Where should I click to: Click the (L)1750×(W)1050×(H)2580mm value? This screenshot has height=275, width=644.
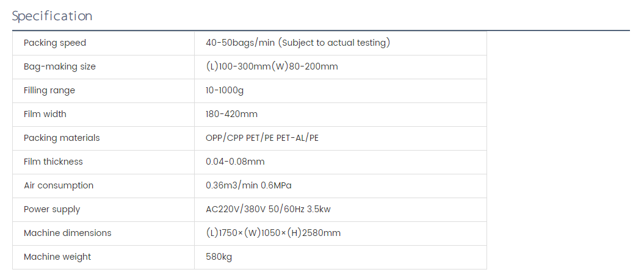click(x=273, y=233)
